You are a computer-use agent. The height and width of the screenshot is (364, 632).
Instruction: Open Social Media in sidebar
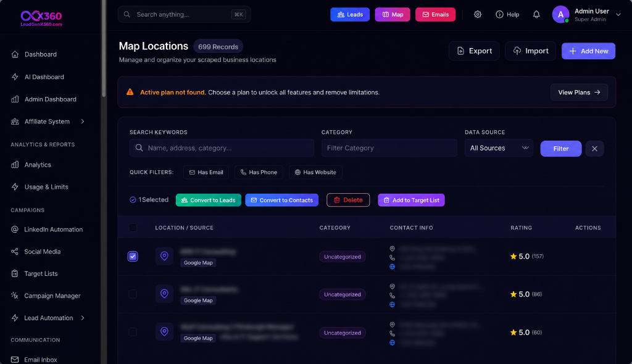click(x=42, y=252)
